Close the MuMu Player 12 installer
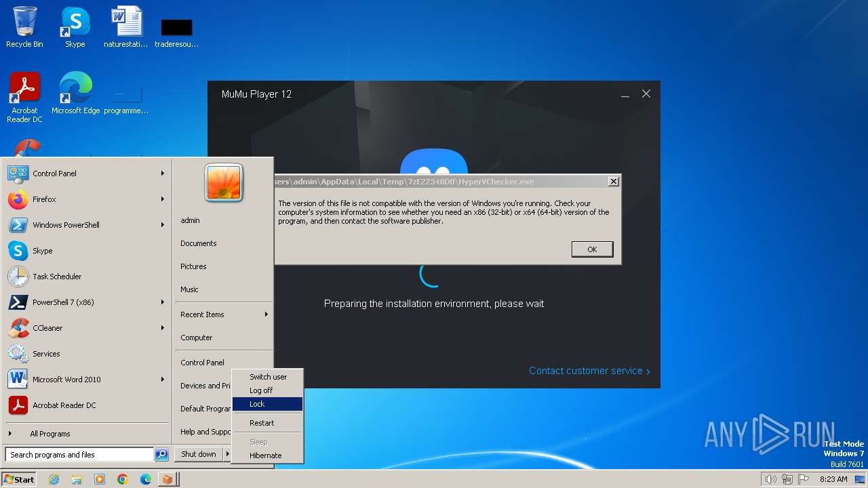Viewport: 868px width, 488px height. point(646,94)
